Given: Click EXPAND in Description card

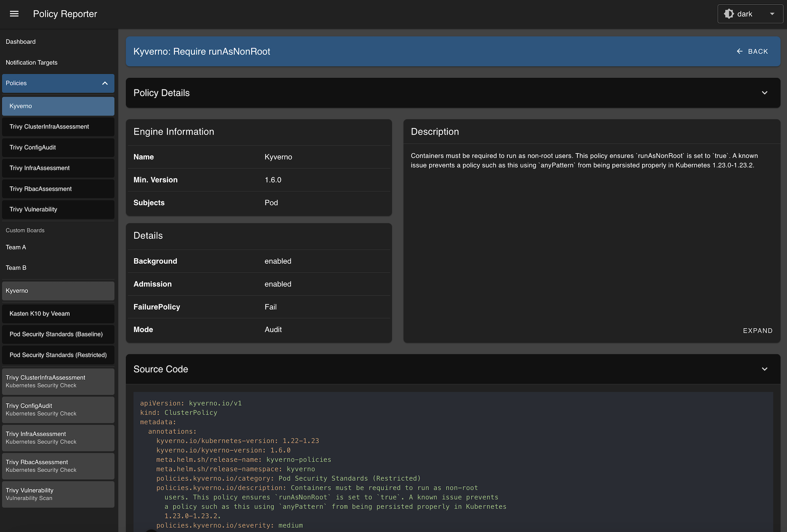Looking at the screenshot, I should pos(757,331).
